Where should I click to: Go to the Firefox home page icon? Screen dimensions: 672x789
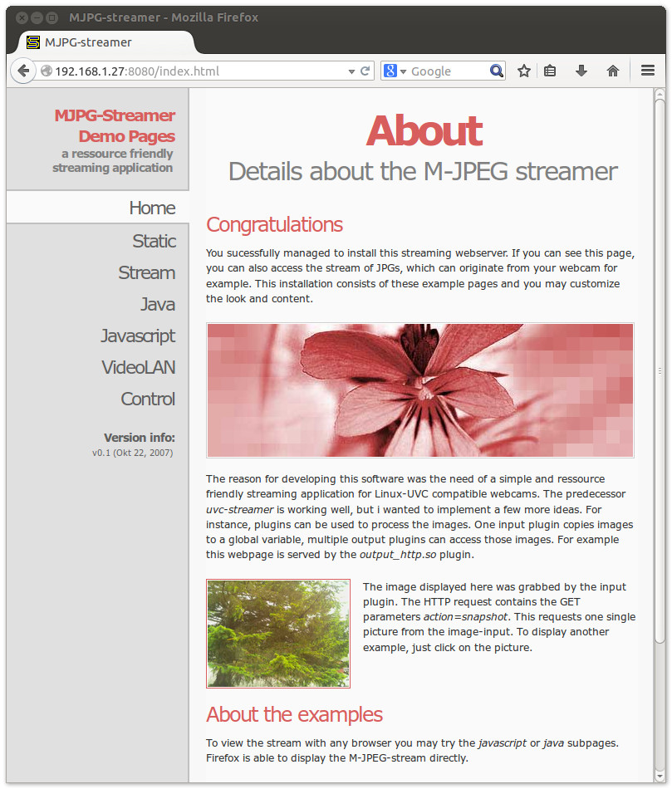coord(612,71)
